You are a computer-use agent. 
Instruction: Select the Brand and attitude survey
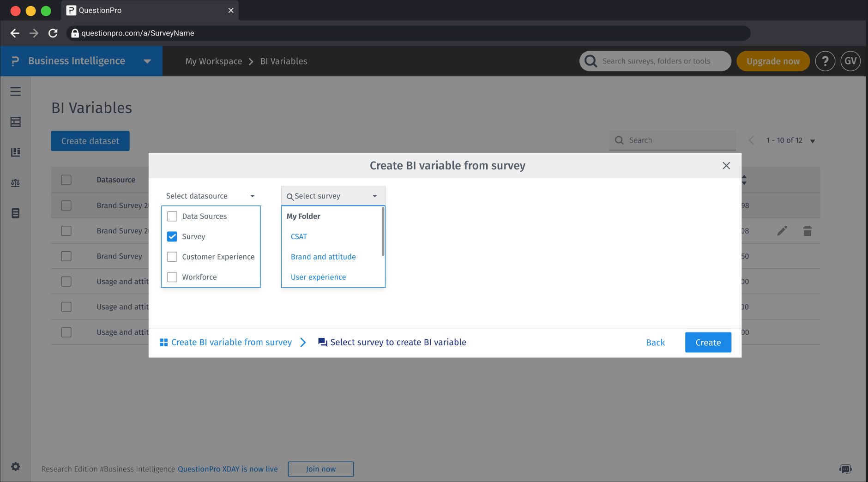tap(323, 257)
